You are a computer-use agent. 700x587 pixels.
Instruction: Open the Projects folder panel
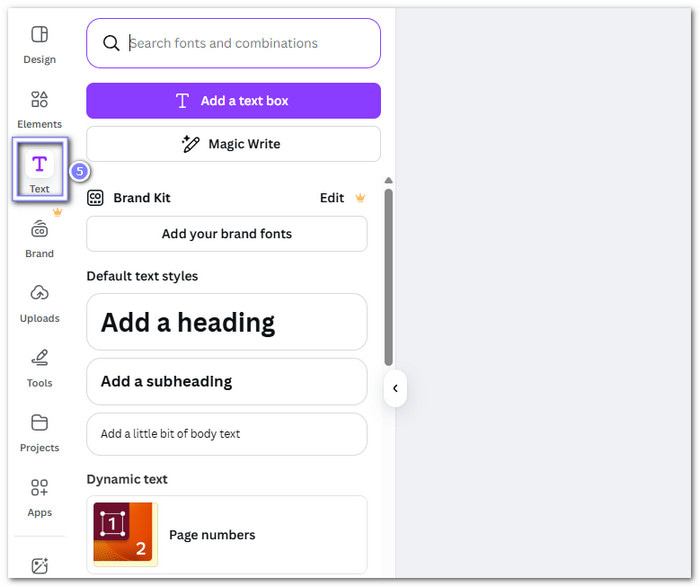(x=39, y=431)
